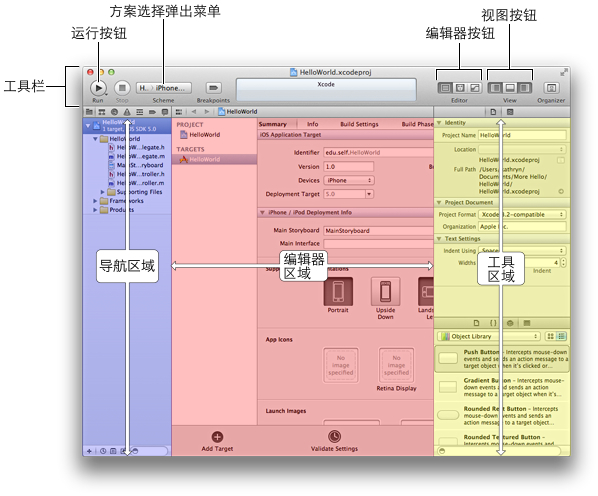Open the Organizer window
The width and height of the screenshot is (598, 496).
coord(551,88)
